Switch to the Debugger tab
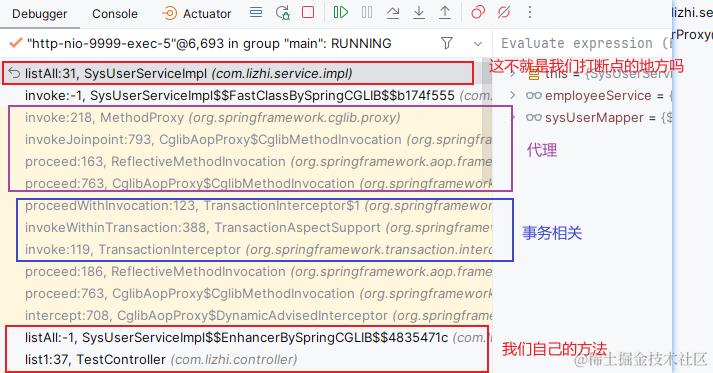 point(40,14)
